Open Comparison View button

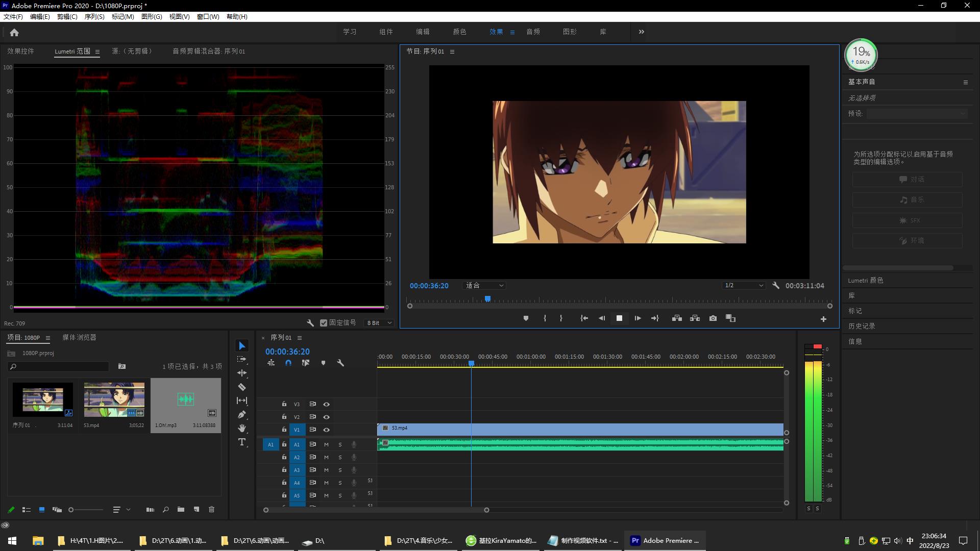730,318
